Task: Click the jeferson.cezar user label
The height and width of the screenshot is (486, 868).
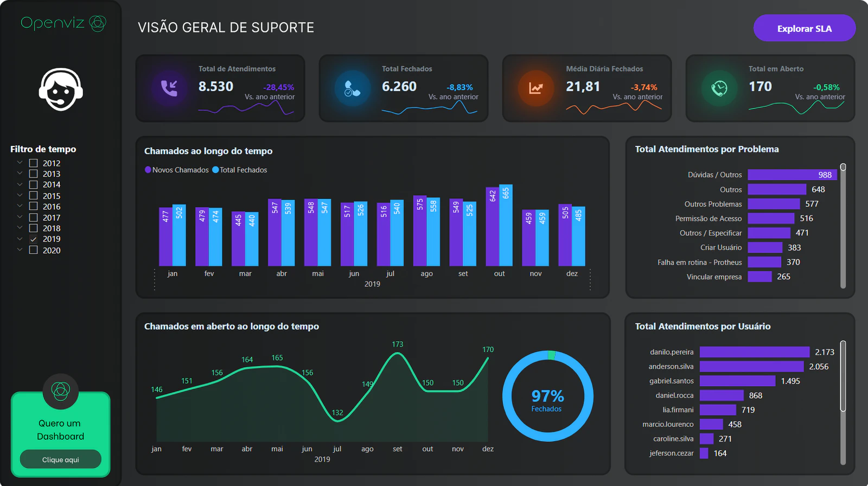Action: pyautogui.click(x=672, y=453)
